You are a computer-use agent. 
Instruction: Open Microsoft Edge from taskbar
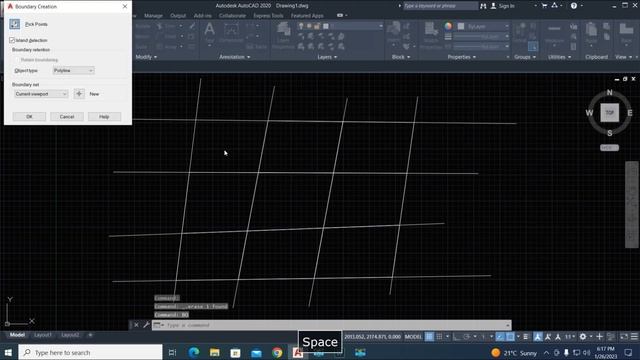click(x=194, y=352)
